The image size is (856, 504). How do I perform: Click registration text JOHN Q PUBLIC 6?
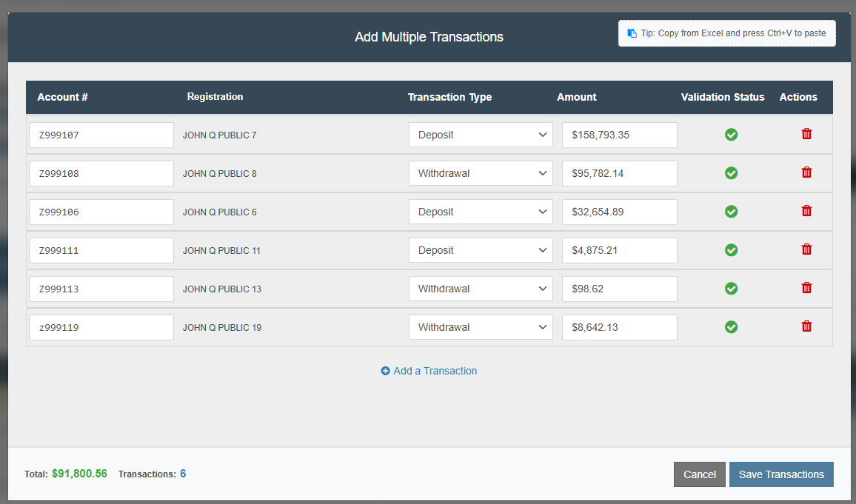[219, 212]
